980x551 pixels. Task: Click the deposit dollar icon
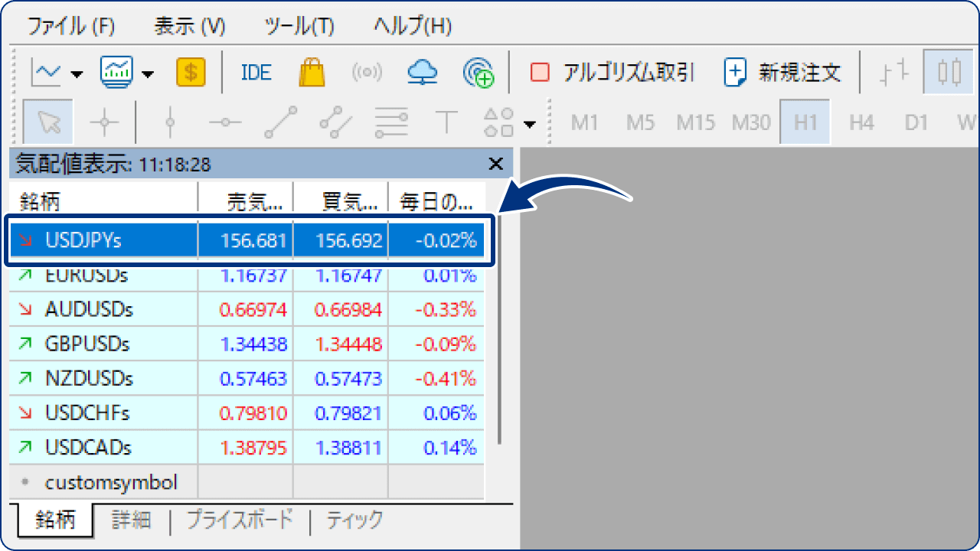190,73
